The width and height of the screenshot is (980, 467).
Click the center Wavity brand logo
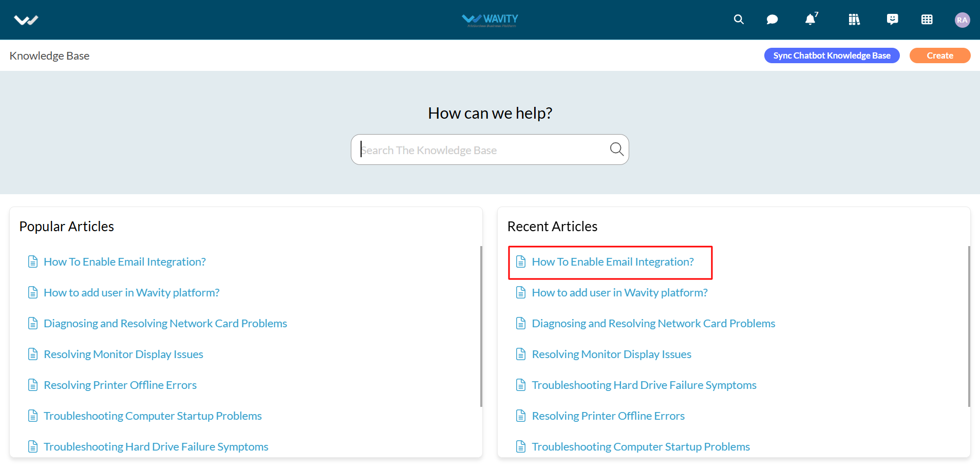[490, 20]
